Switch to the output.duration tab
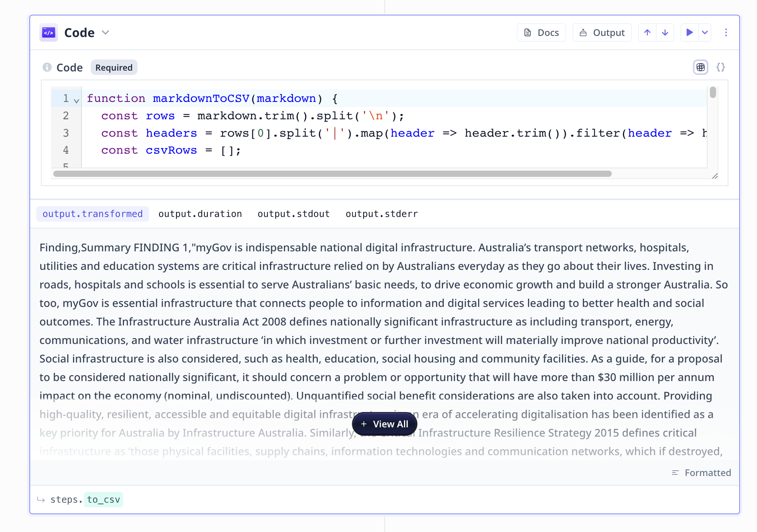 click(x=200, y=214)
